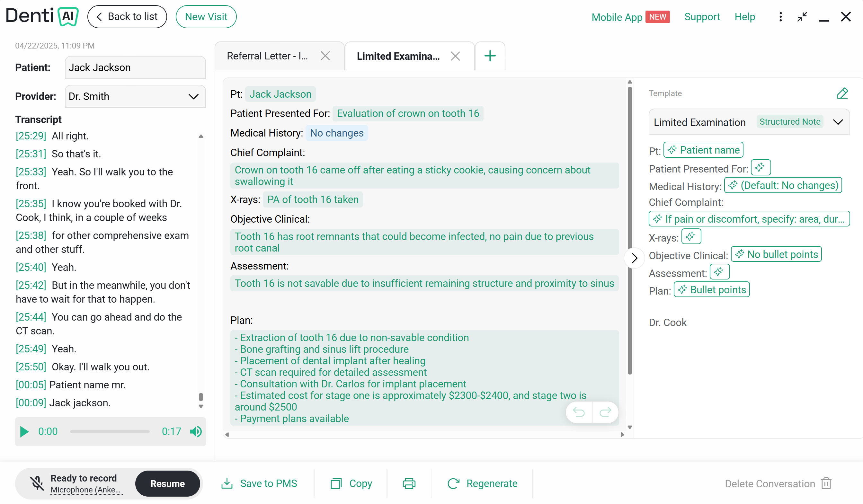Delete Conversation via trash icon
This screenshot has width=863, height=504.
tap(826, 483)
